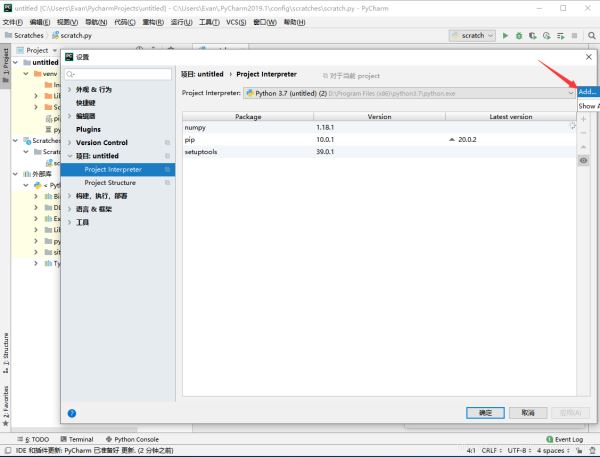This screenshot has height=457, width=600.
Task: Collapse the 项目: untitled settings group
Action: pos(69,156)
